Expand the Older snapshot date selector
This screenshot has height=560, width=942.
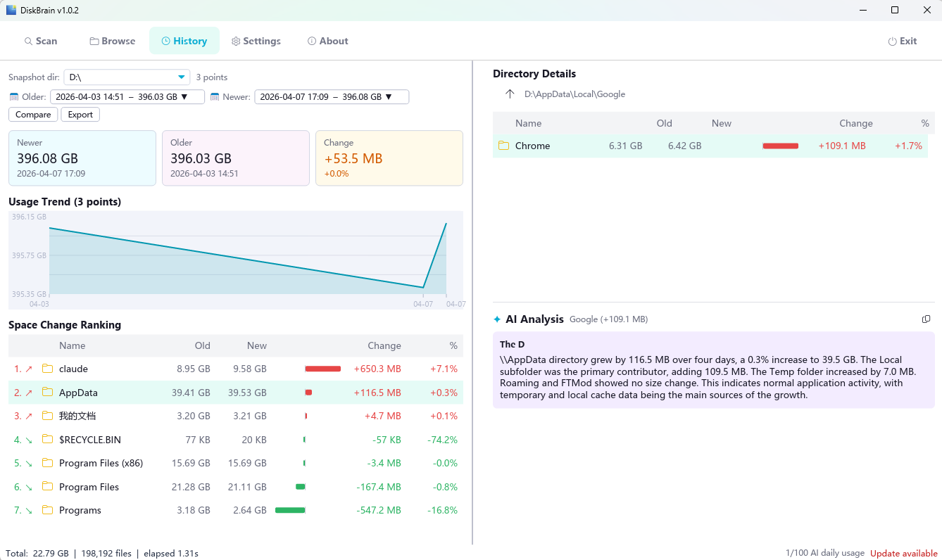tap(127, 97)
